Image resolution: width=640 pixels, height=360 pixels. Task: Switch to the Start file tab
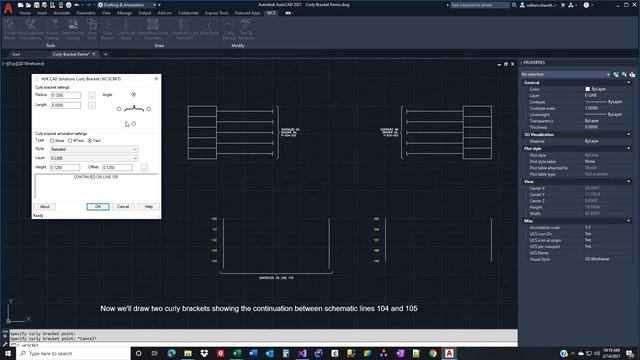(16, 54)
